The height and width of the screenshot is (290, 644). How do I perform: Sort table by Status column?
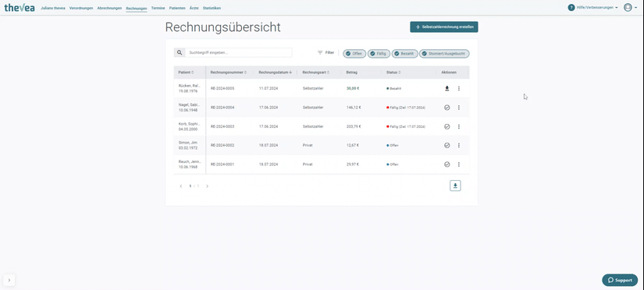[393, 72]
